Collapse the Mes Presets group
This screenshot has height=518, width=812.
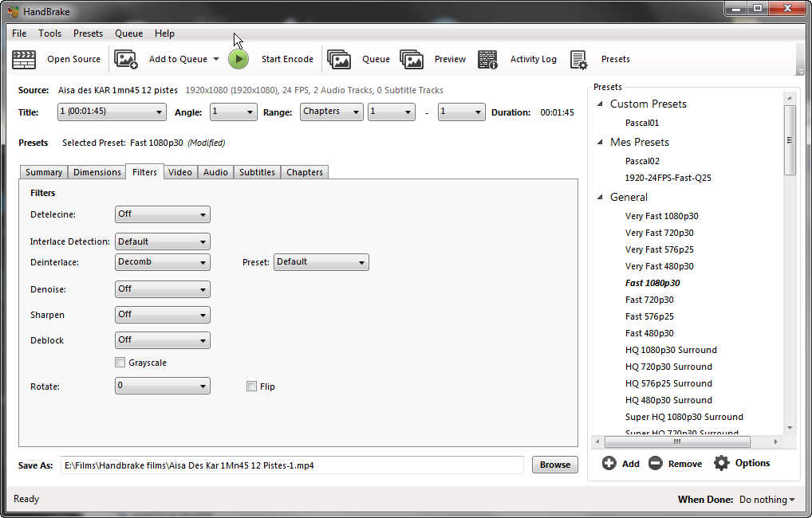[600, 142]
